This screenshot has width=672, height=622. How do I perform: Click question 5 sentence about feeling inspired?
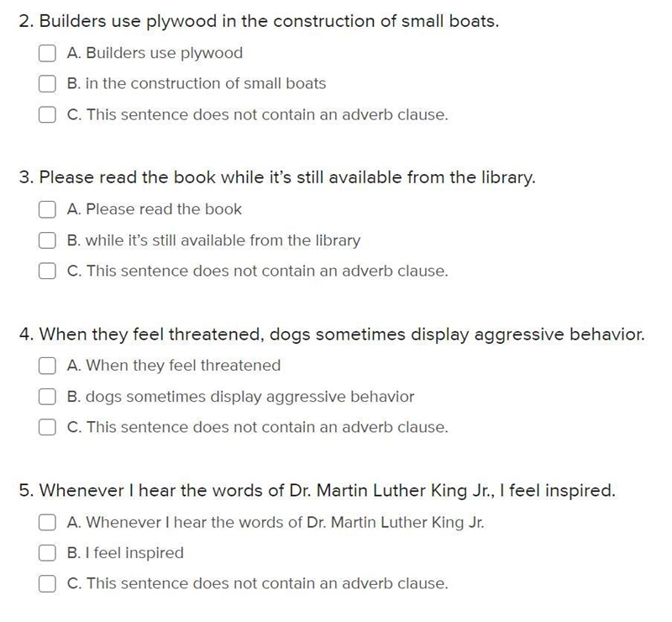pos(318,490)
